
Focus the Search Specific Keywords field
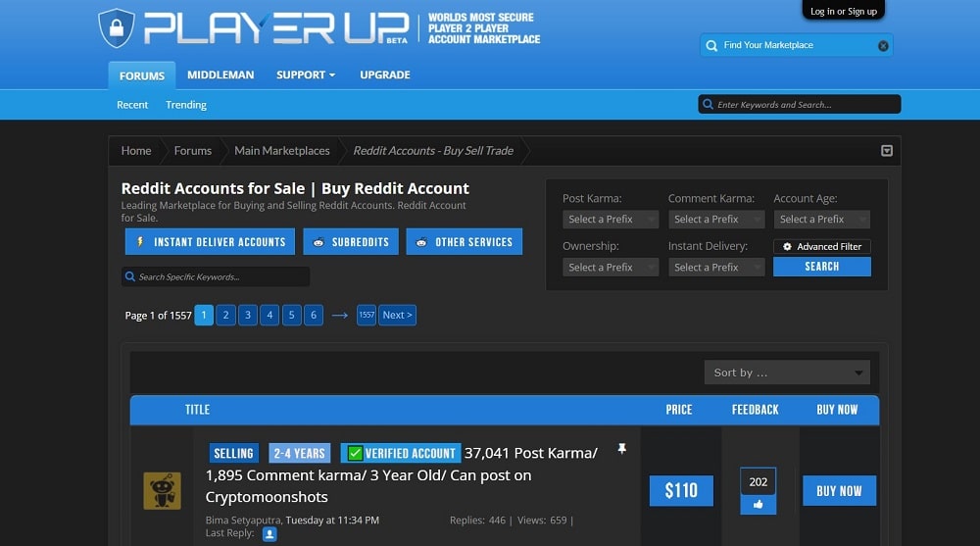(216, 276)
